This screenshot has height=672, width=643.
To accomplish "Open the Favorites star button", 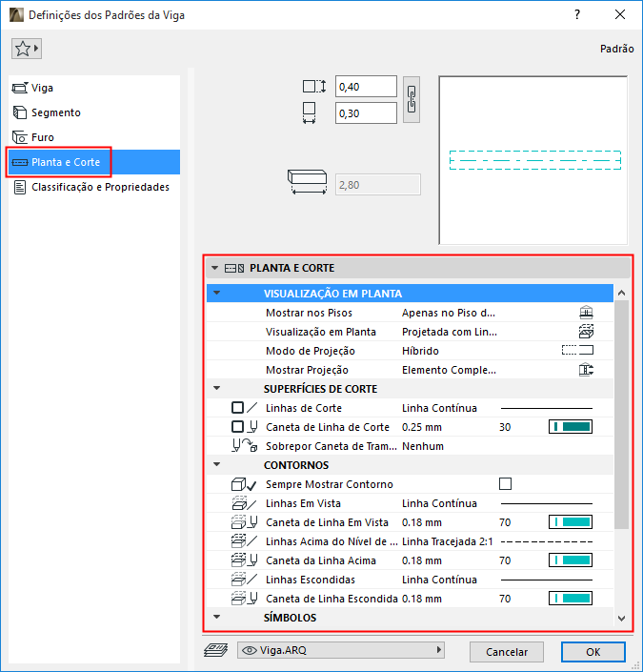I will pyautogui.click(x=27, y=49).
